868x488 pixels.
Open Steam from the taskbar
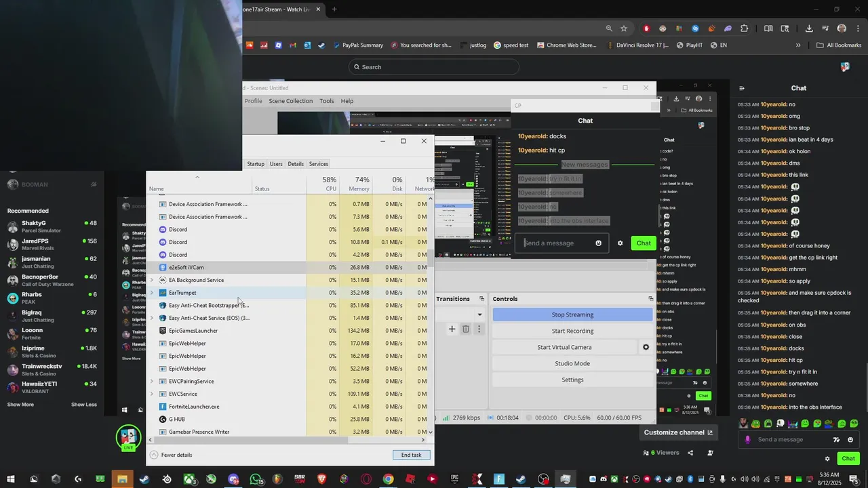pyautogui.click(x=144, y=479)
